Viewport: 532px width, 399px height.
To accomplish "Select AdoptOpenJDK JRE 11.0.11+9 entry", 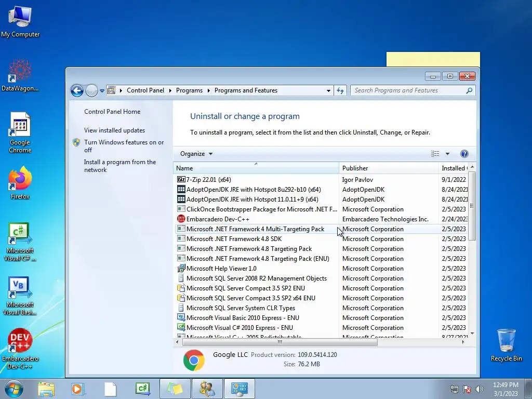I will (321, 199).
